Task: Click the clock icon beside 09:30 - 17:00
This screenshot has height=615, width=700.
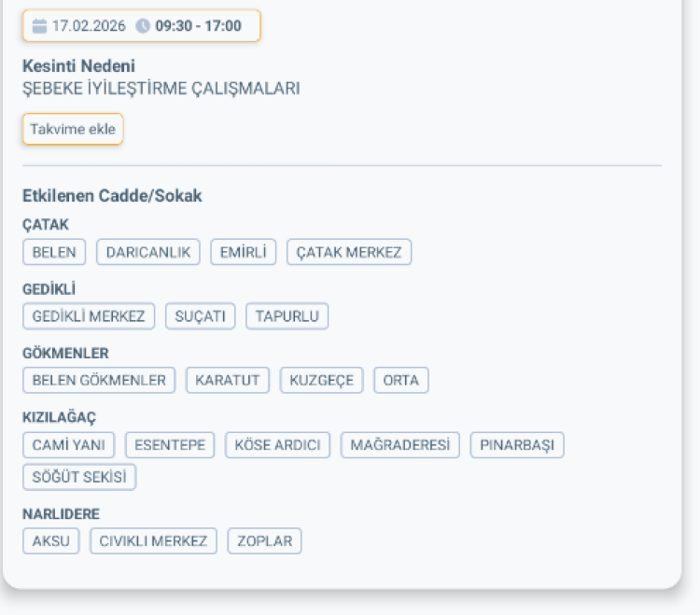Action: click(x=143, y=26)
